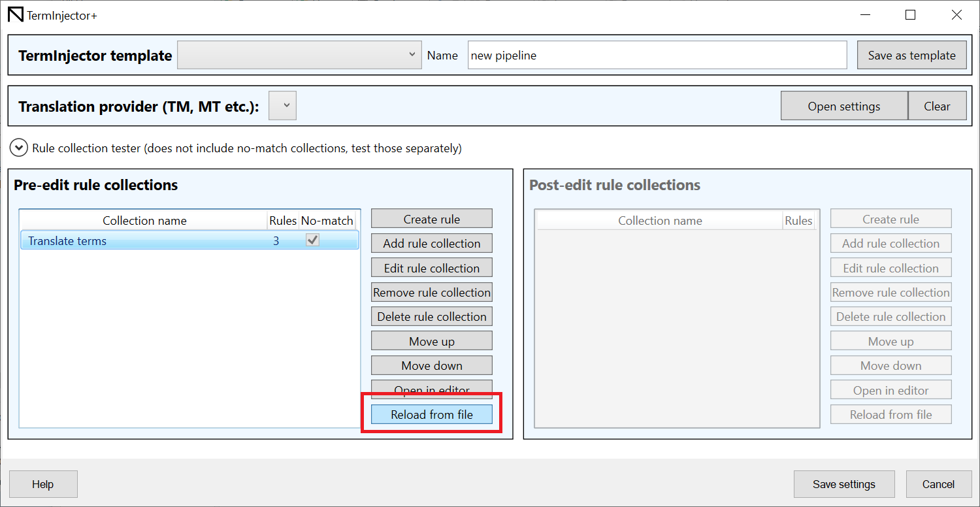Click the Name field containing new pipeline
This screenshot has height=507, width=980.
pyautogui.click(x=657, y=56)
